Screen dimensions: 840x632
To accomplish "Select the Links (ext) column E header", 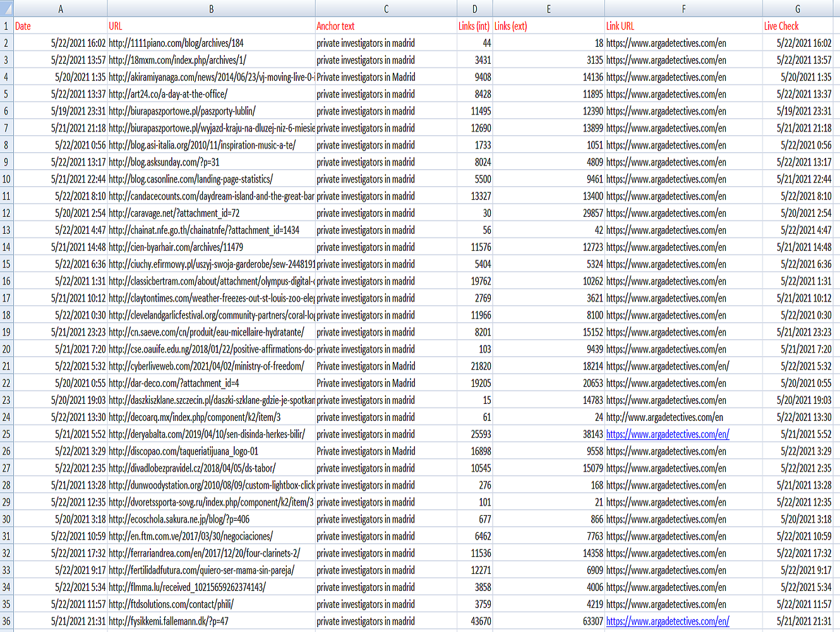I will (x=548, y=9).
